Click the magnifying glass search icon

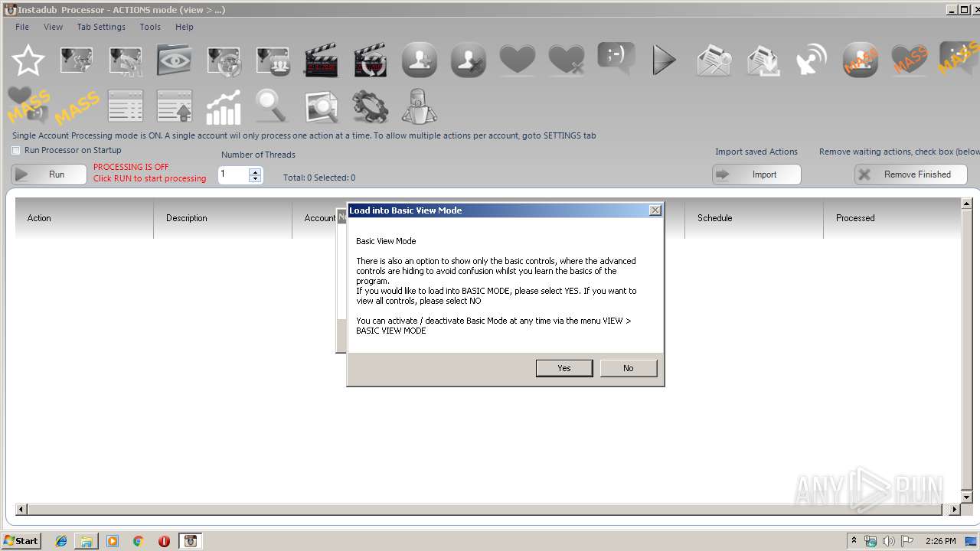click(x=271, y=106)
